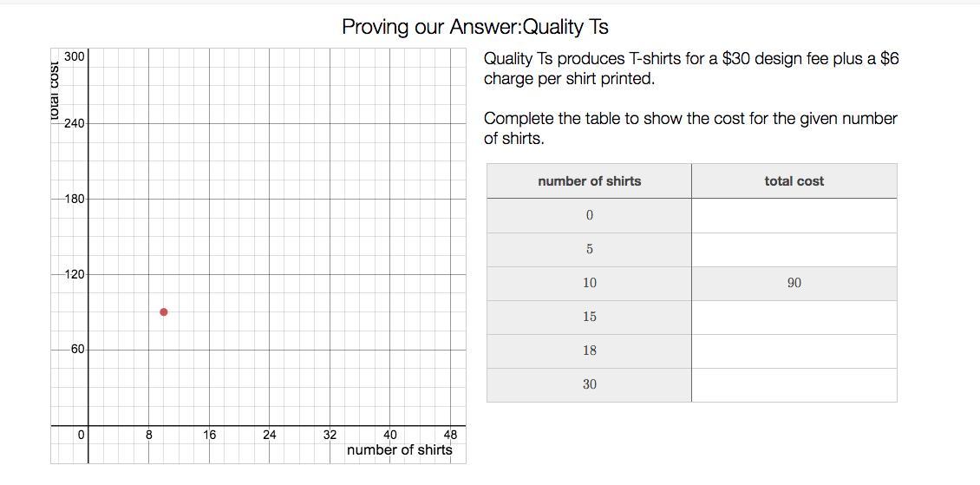Select the number of shirts cell showing 5

(590, 250)
